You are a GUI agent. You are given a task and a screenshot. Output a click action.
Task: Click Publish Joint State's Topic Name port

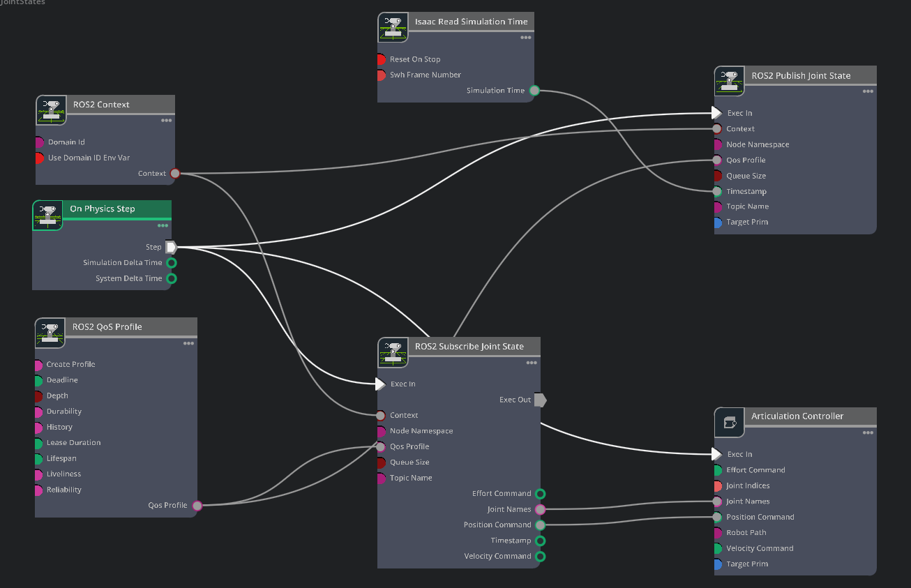click(718, 207)
